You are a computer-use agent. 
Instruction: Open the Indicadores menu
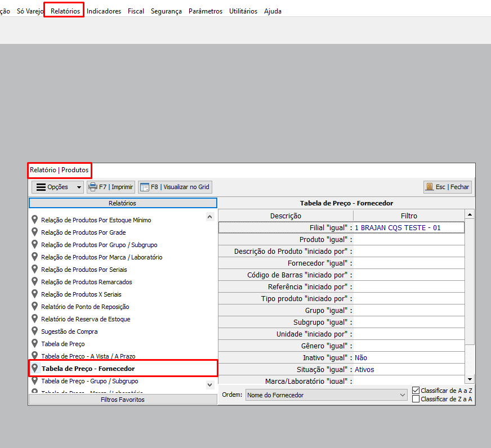(104, 11)
